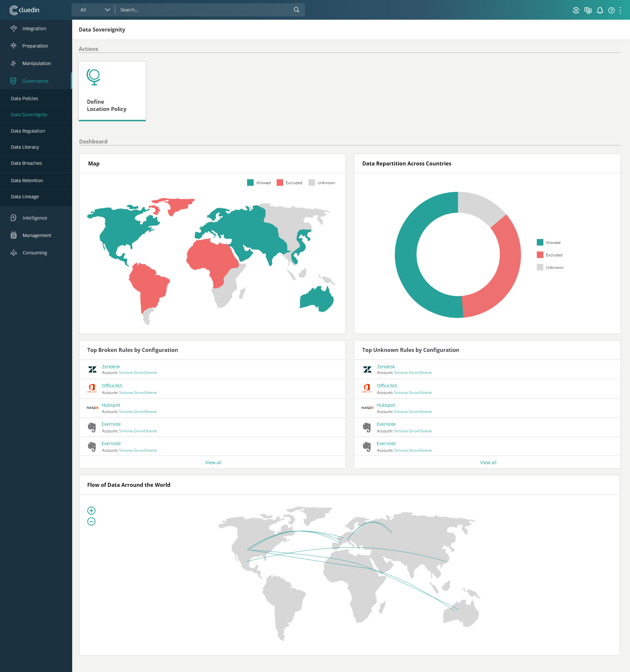Select the Manipulation menu item
Image resolution: width=630 pixels, height=672 pixels.
[x=35, y=63]
